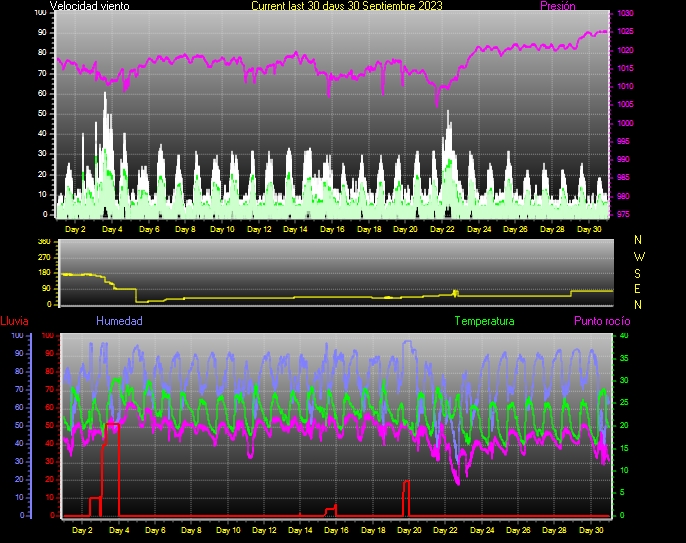Click the blue 'Humedad' label
Viewport: 686px width, 543px height.
[x=119, y=321]
